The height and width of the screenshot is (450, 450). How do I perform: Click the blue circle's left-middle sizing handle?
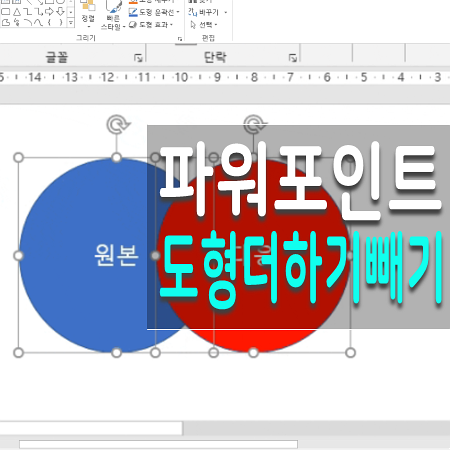18,256
